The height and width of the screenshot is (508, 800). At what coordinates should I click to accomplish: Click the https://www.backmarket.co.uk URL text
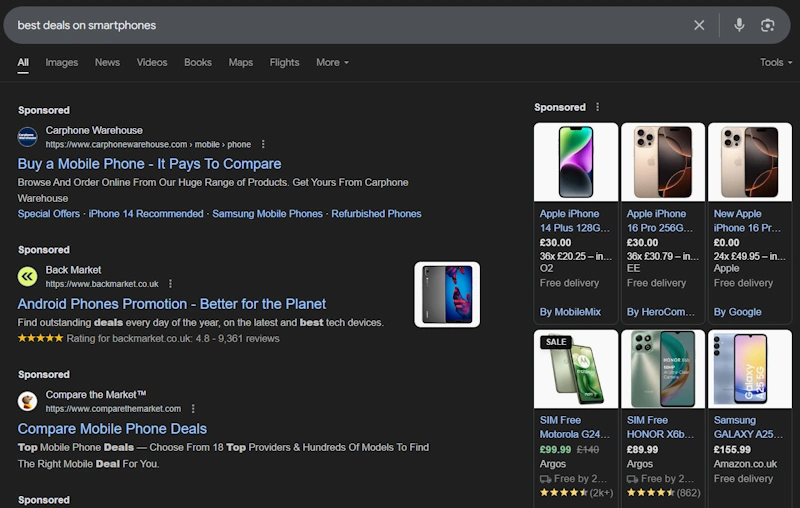click(x=102, y=284)
